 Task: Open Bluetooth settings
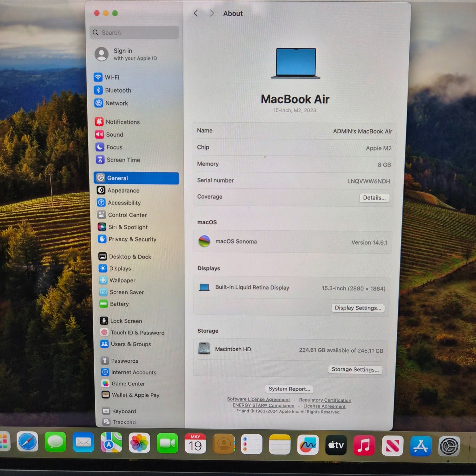tap(113, 90)
